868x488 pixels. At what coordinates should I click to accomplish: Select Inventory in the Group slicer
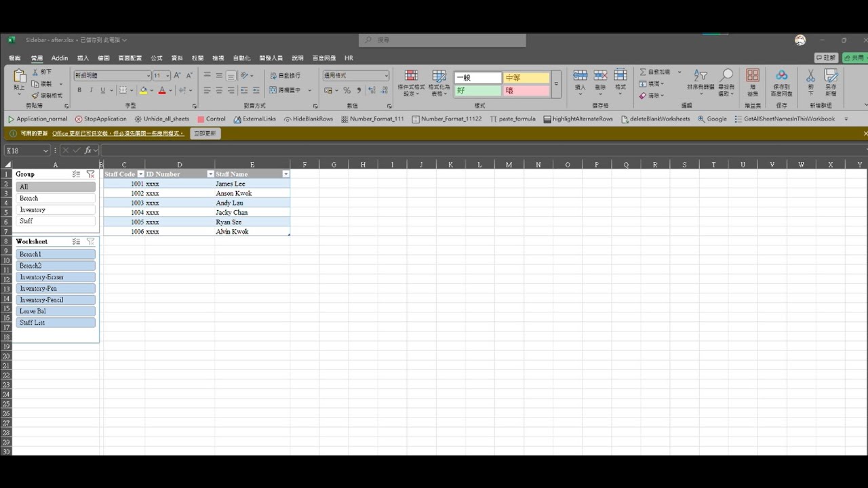[56, 210]
